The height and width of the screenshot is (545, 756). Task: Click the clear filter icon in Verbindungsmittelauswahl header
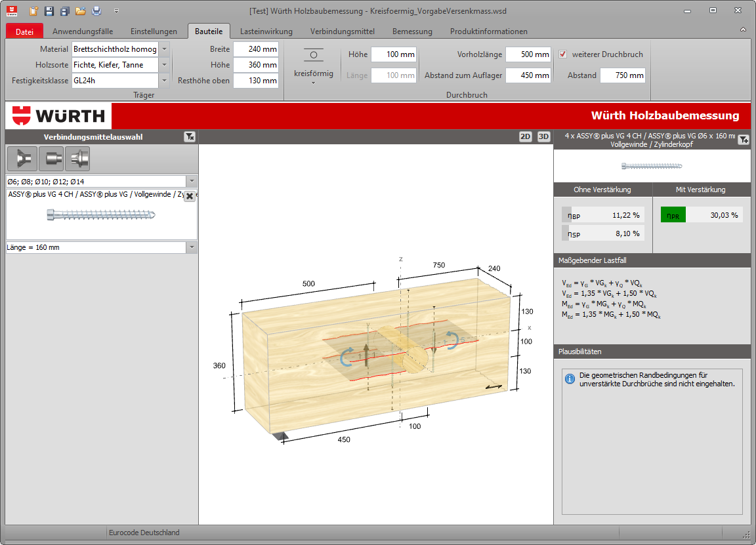tap(190, 137)
